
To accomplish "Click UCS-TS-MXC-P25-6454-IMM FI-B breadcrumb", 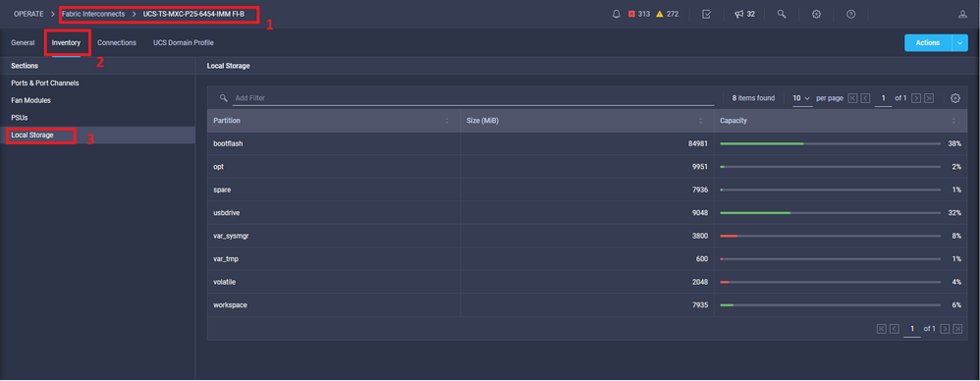I will (193, 14).
